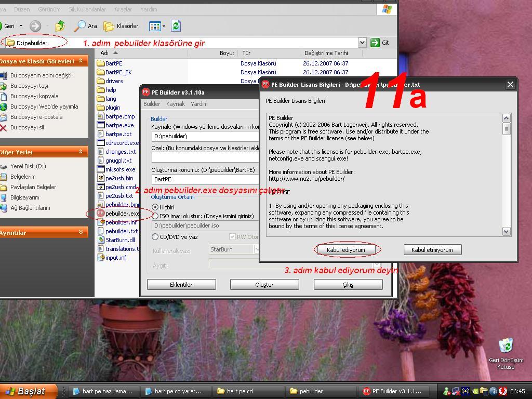
Task: Select the translations file in list
Action: click(122, 249)
